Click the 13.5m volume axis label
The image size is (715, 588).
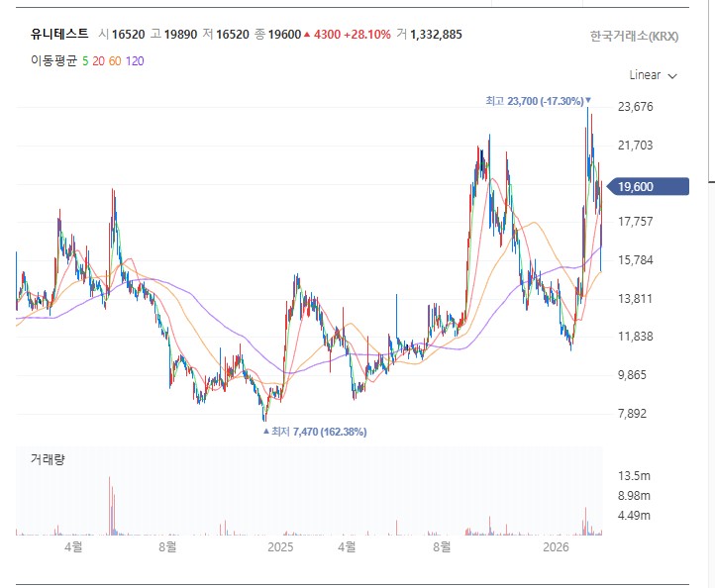click(634, 476)
